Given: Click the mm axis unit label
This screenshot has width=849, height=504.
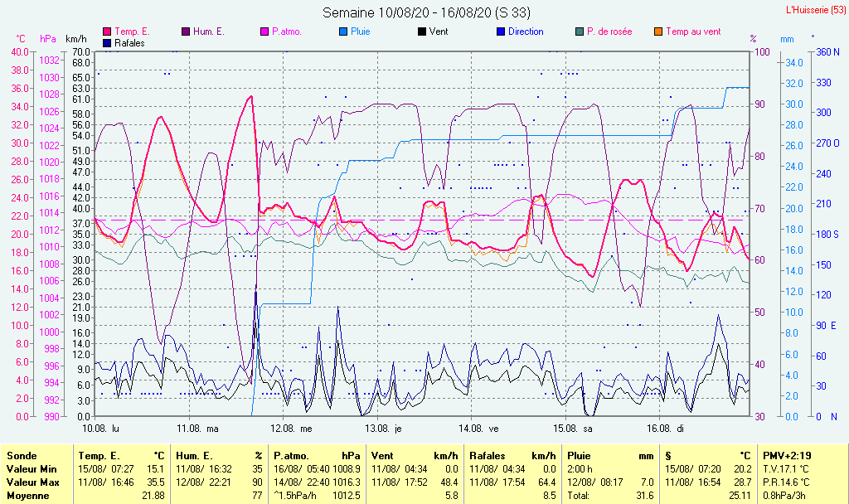Looking at the screenshot, I should (x=787, y=39).
